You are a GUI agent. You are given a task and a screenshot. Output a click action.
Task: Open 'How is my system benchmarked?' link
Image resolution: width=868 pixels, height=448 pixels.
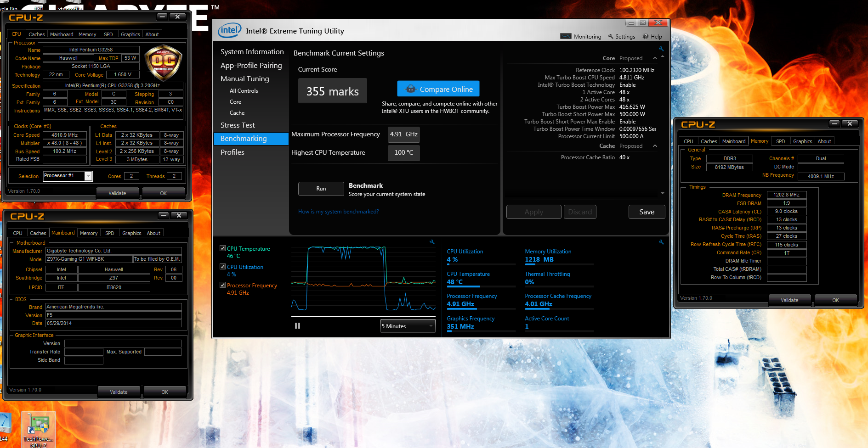point(339,212)
